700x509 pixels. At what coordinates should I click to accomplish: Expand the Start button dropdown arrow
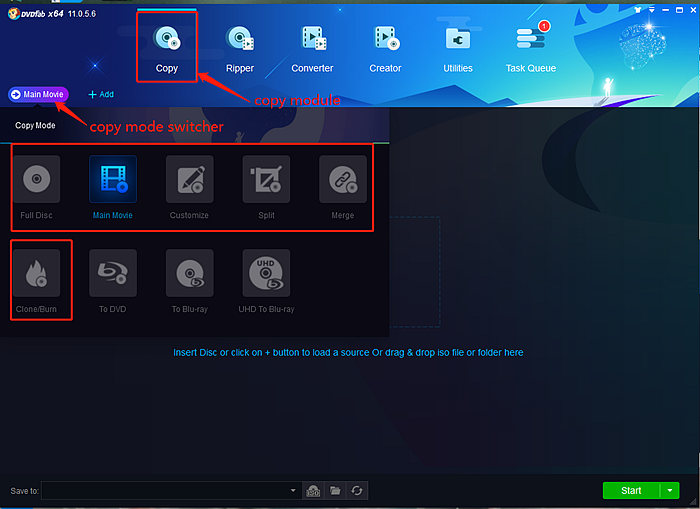point(670,490)
